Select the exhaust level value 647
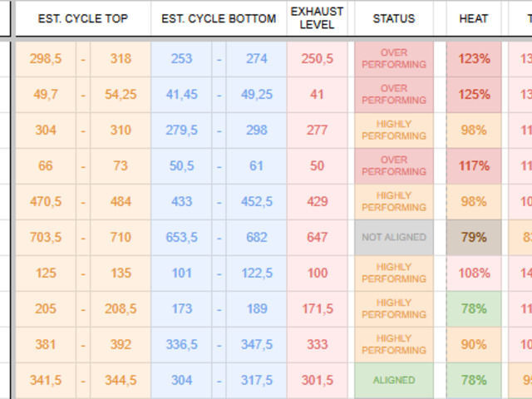The width and height of the screenshot is (532, 399). (317, 238)
